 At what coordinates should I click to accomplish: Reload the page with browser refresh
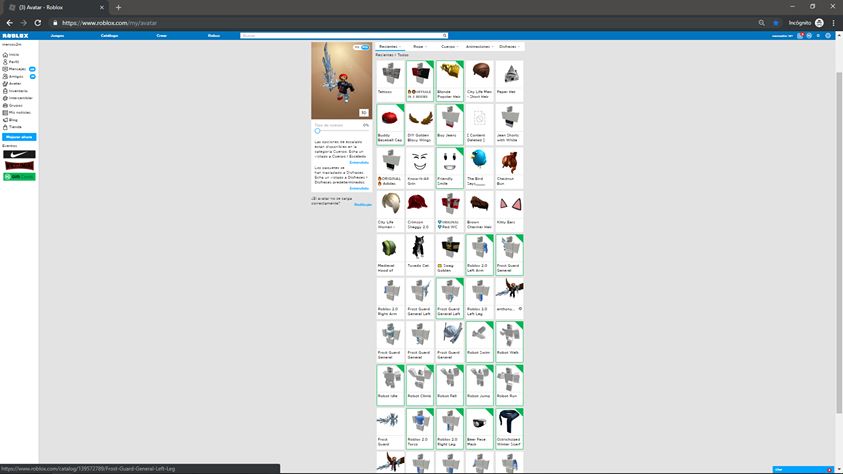pos(38,23)
